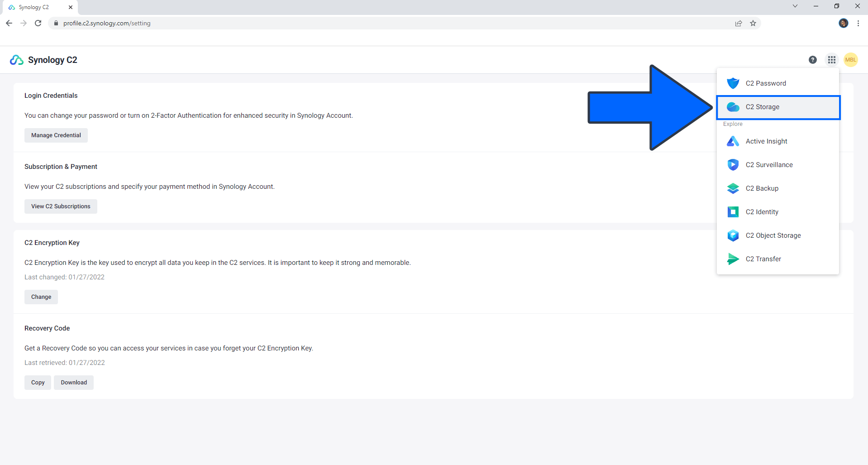Click the Subscription & Payment heading
868x465 pixels.
(61, 167)
